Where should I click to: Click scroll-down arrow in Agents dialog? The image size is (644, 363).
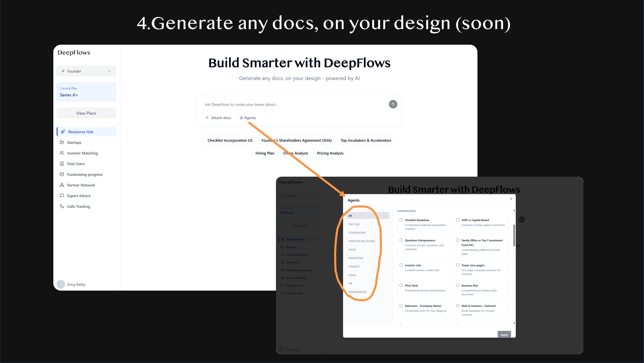coord(514,323)
